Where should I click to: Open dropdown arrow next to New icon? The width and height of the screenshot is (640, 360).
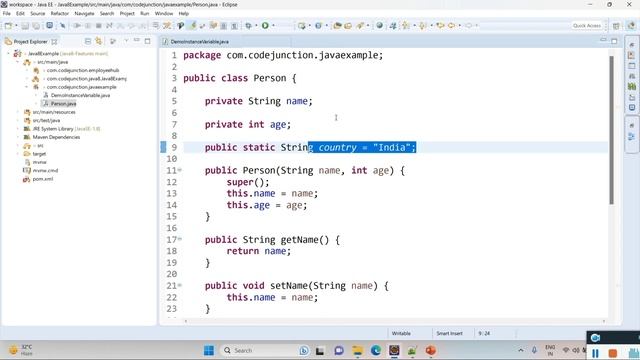click(16, 26)
